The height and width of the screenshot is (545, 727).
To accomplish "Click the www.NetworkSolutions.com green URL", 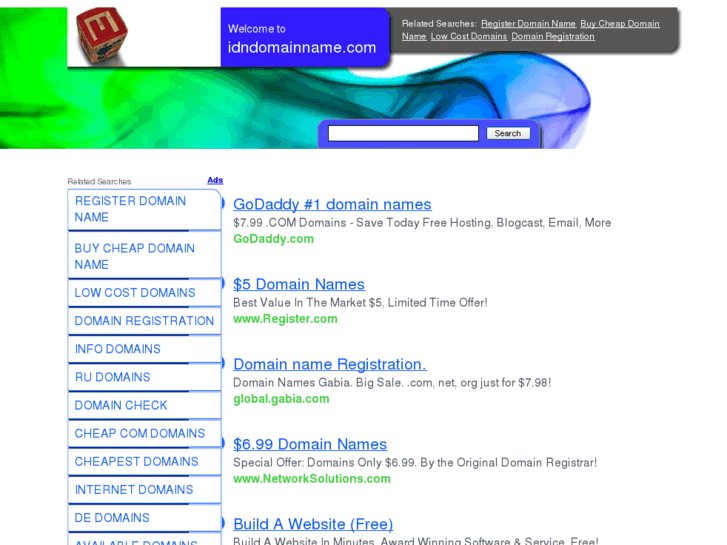I will pos(312,479).
